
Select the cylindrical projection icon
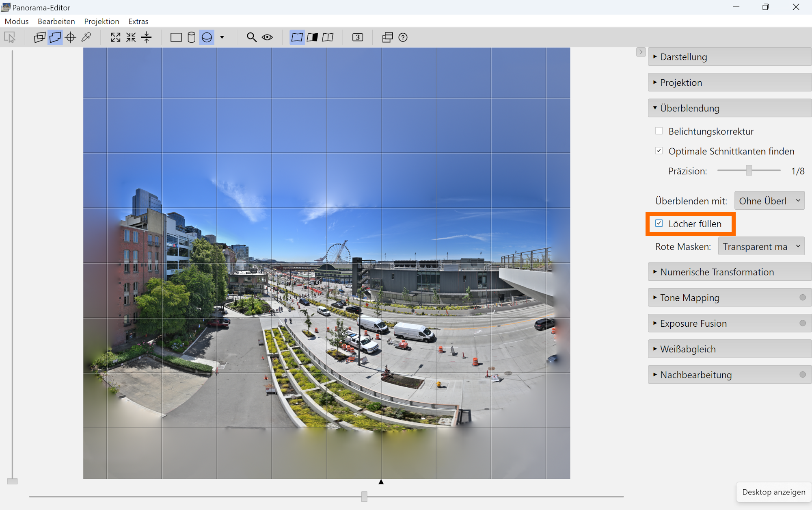pyautogui.click(x=191, y=37)
